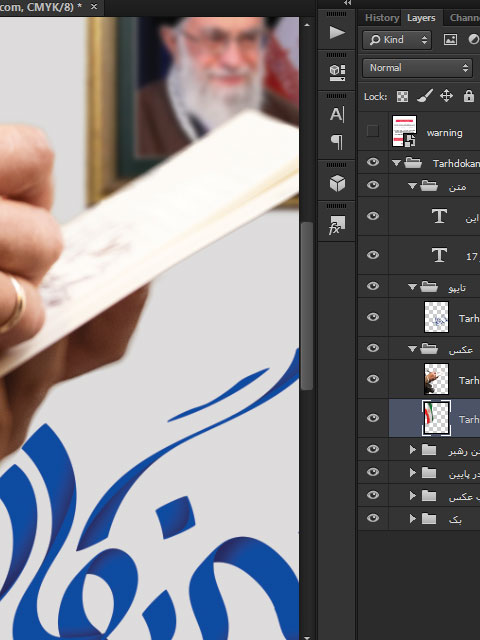Hide the 'این' text layer
The width and height of the screenshot is (480, 640).
coord(373,216)
